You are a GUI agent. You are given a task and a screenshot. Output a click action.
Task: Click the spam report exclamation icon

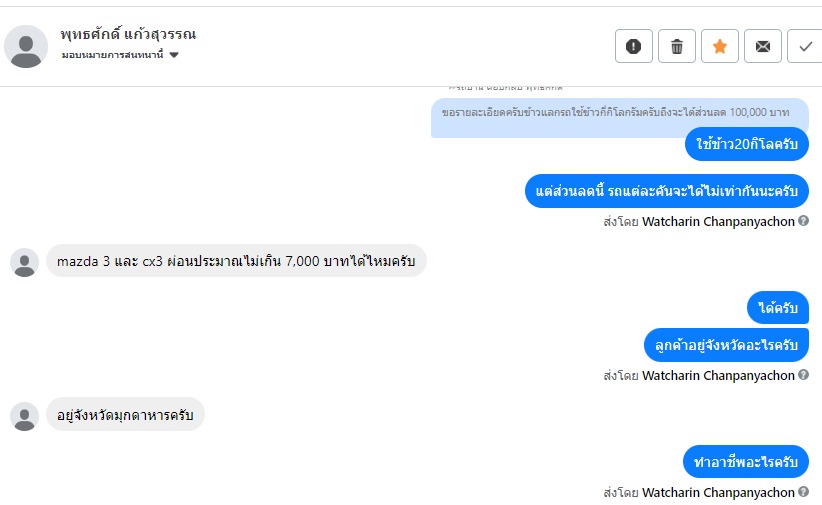(633, 46)
